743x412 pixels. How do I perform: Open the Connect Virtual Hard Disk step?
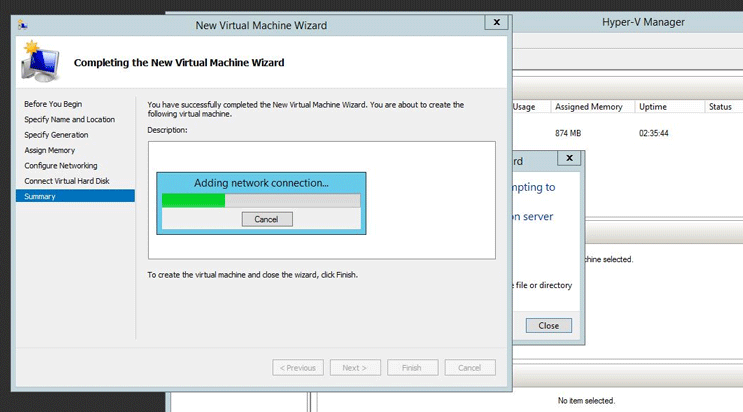68,181
